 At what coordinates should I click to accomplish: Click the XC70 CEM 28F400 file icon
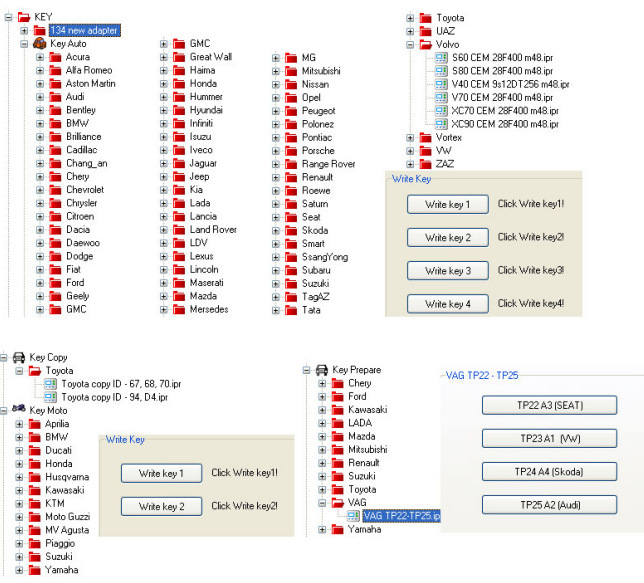[441, 111]
